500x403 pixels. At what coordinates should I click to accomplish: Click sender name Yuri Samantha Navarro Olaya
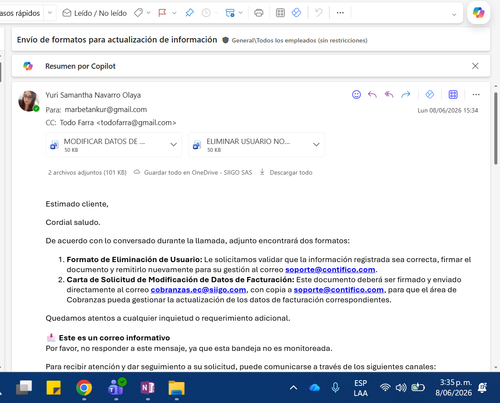(93, 95)
